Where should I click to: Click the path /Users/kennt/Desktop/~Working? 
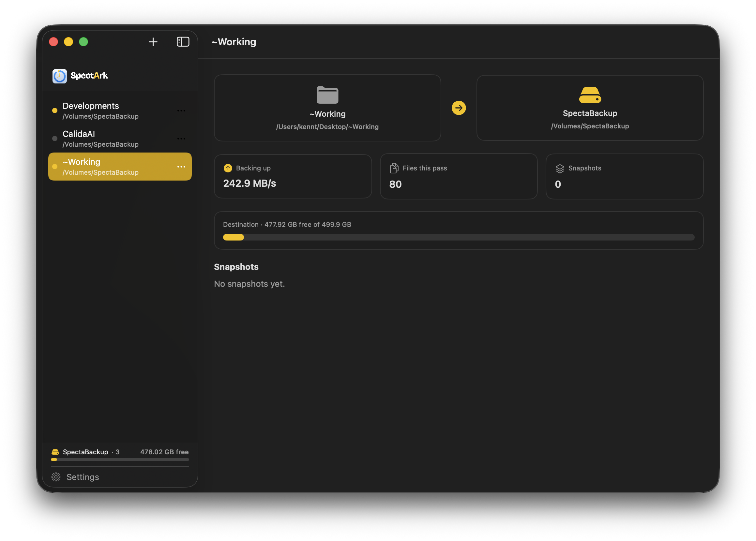(x=327, y=127)
